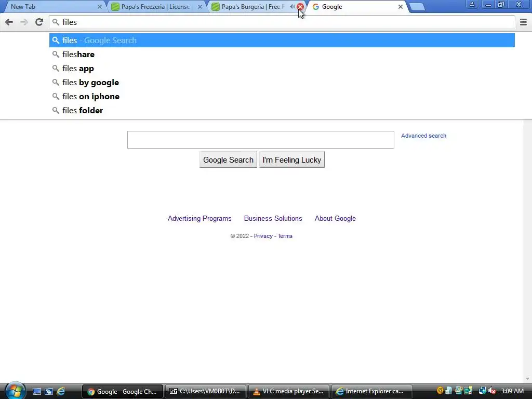Click the address bar with 'files' typed
The height and width of the screenshot is (399, 532).
[x=282, y=22]
